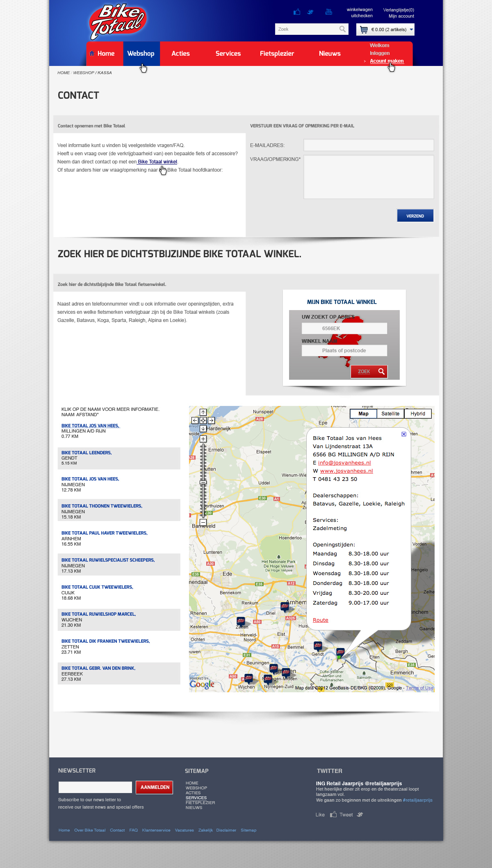
Task: Click the map marker near Zetten
Action: (x=241, y=622)
